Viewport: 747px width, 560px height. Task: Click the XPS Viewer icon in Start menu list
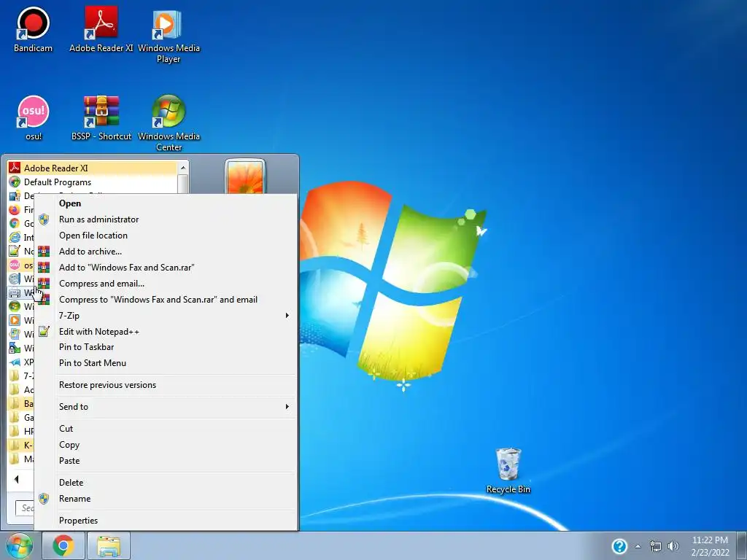point(15,362)
